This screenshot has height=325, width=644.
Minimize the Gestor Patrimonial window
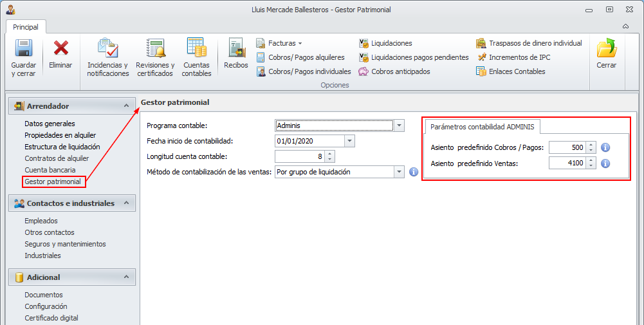589,10
